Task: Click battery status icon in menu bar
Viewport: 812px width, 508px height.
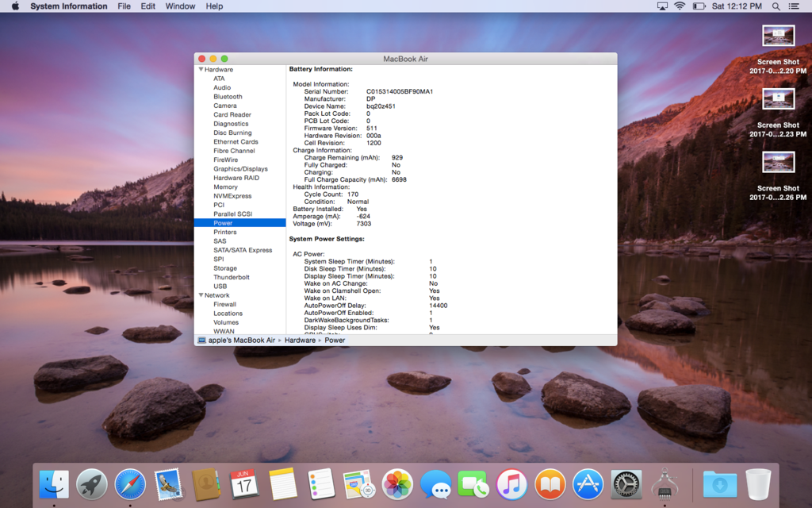Action: click(x=699, y=6)
